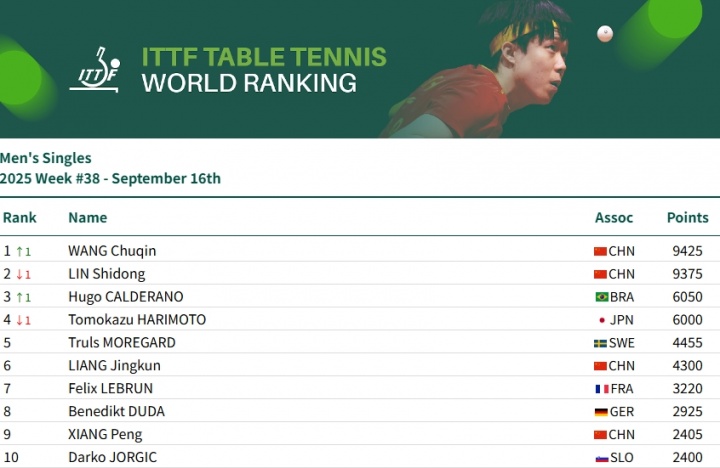Viewport: 720px width, 468px height.
Task: Open WANG Chuqin player profile
Action: pyautogui.click(x=111, y=251)
